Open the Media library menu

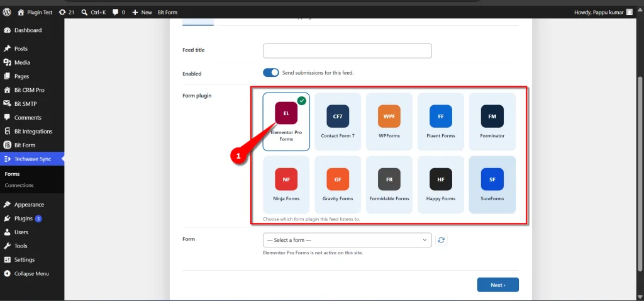click(32, 62)
